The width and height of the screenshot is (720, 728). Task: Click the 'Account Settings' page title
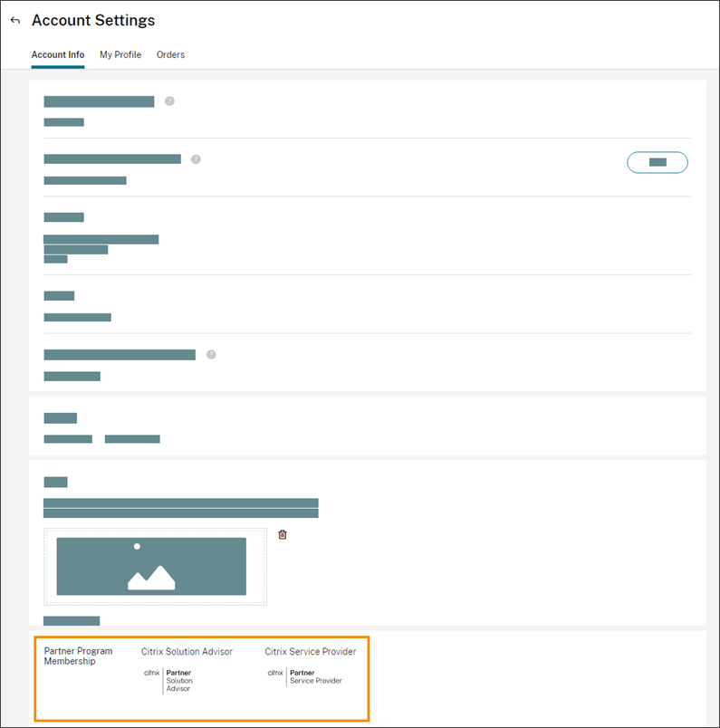pyautogui.click(x=93, y=21)
